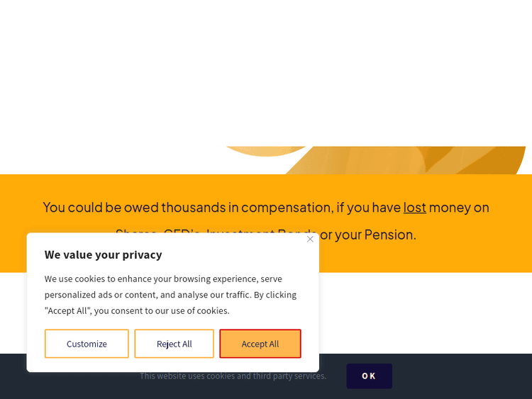Close the cookie consent popup with the X
The image size is (532, 399).
(x=310, y=240)
